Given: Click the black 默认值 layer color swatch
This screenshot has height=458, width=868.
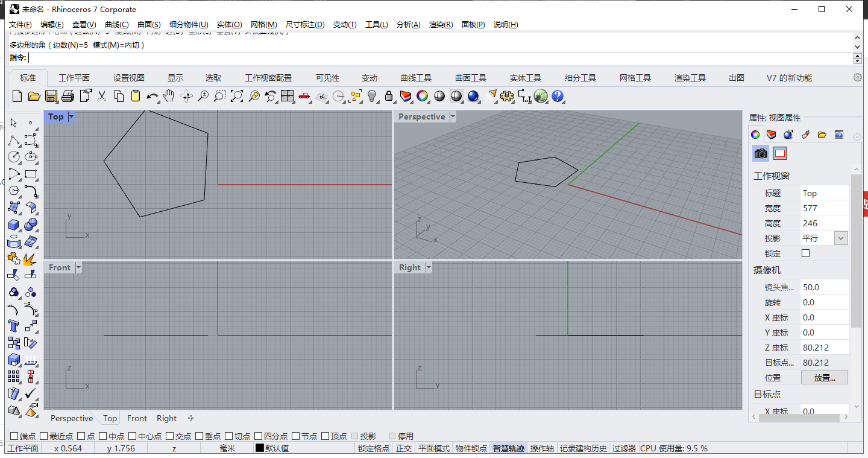Looking at the screenshot, I should pyautogui.click(x=260, y=448).
